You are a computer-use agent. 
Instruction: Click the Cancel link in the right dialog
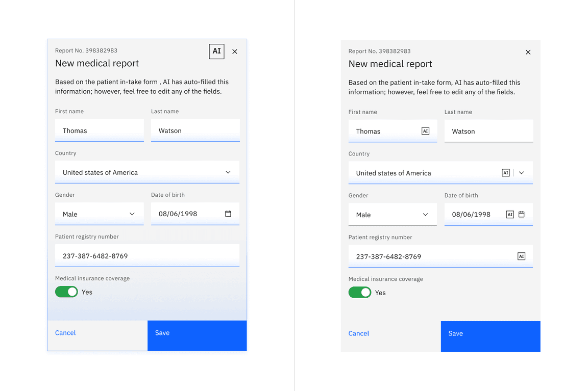tap(359, 333)
